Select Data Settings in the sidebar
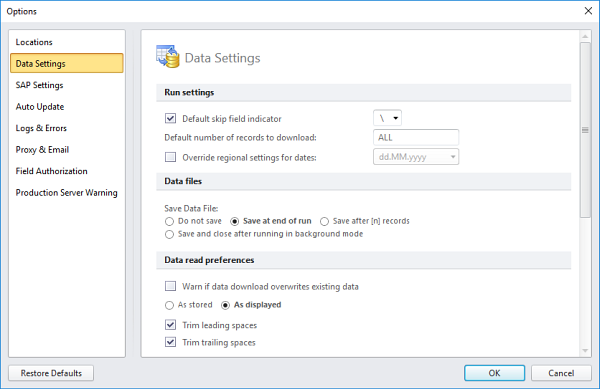 [67, 63]
